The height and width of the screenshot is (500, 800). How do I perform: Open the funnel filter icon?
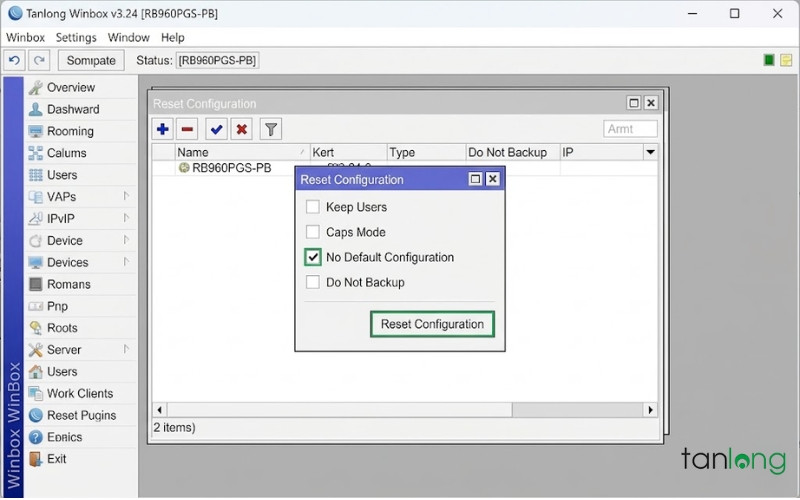pyautogui.click(x=270, y=129)
